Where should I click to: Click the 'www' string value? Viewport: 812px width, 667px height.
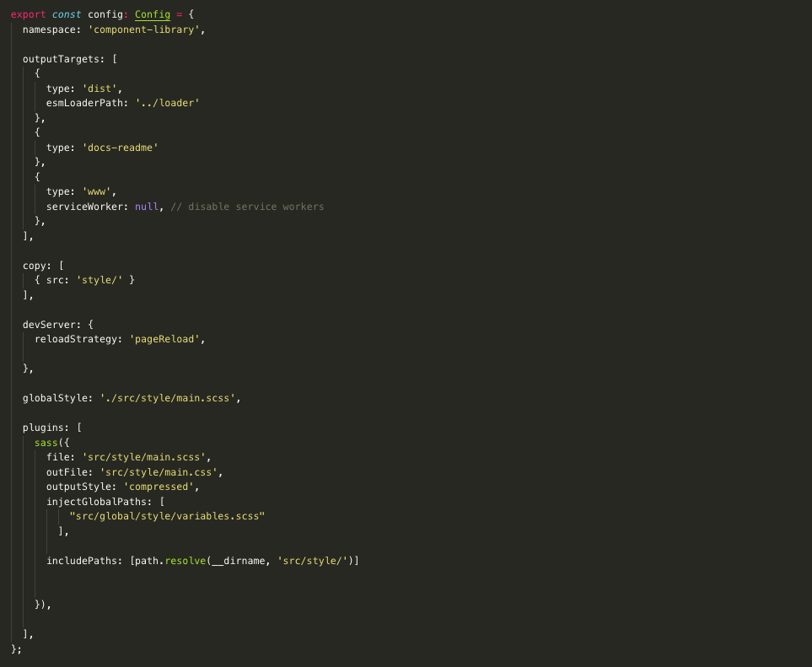click(96, 191)
